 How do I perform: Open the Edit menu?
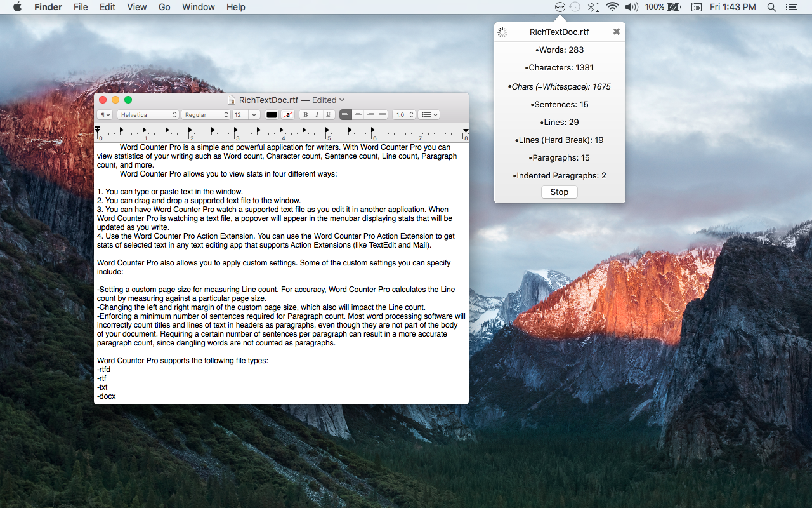(x=107, y=7)
